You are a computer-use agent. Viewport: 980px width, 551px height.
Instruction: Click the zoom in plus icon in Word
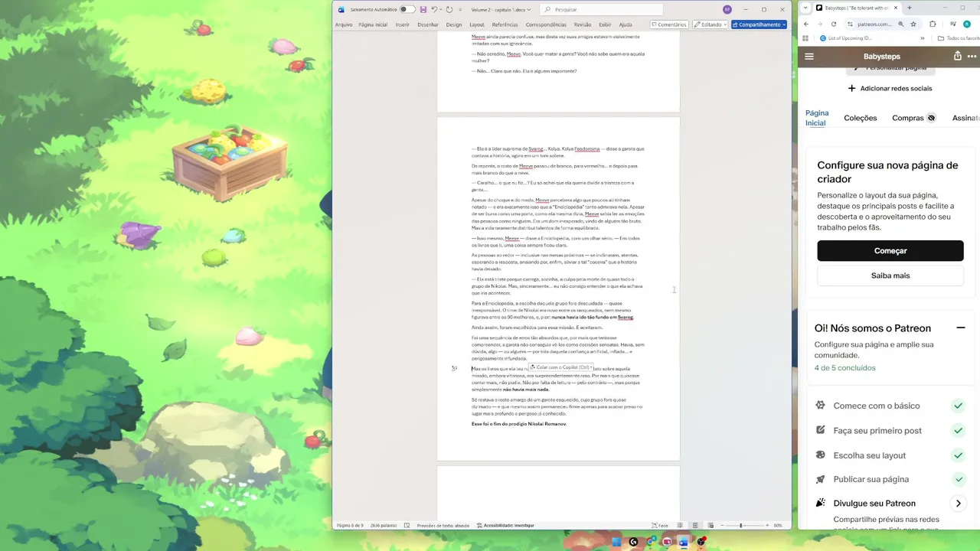point(767,526)
